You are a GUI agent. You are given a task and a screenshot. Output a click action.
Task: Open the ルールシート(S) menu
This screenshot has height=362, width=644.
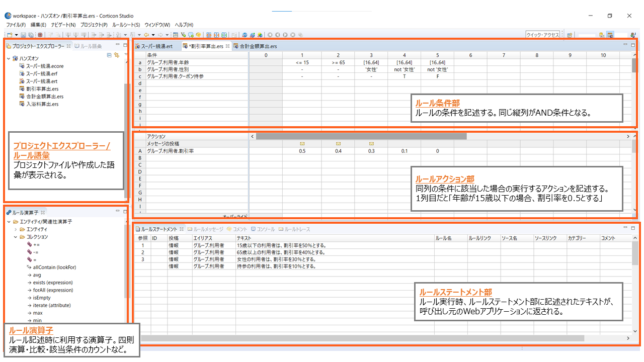(126, 25)
